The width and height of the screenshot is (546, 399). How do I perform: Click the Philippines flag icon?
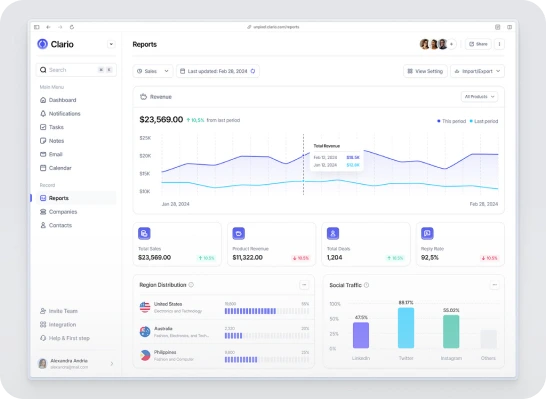pos(145,355)
